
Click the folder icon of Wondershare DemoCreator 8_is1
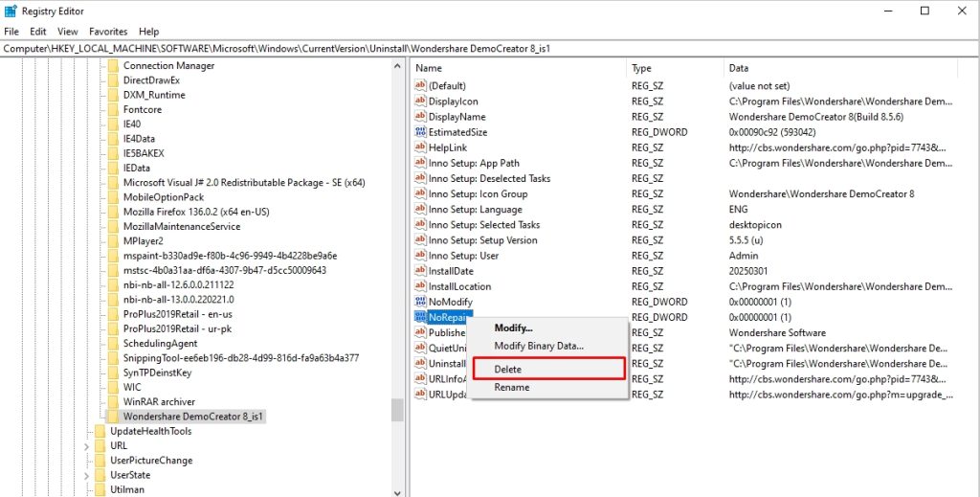113,417
